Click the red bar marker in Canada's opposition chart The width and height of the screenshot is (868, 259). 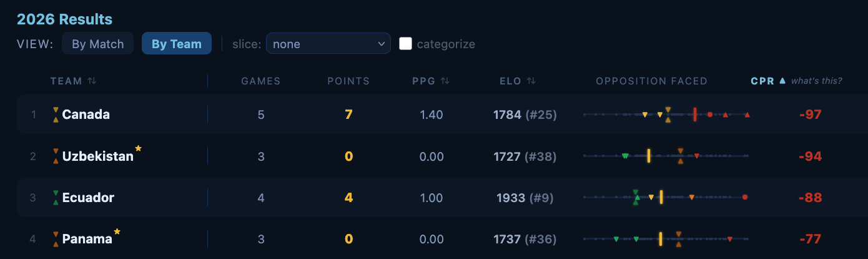tap(694, 114)
